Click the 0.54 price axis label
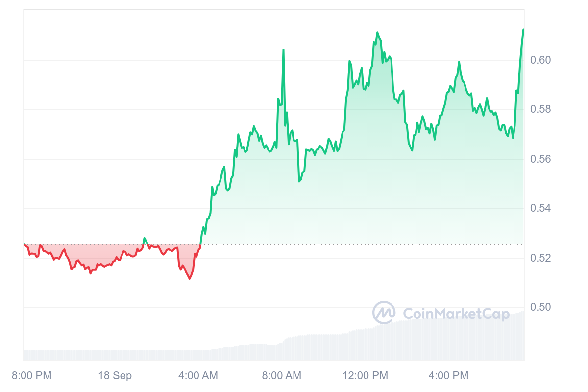588x392 pixels. point(540,208)
